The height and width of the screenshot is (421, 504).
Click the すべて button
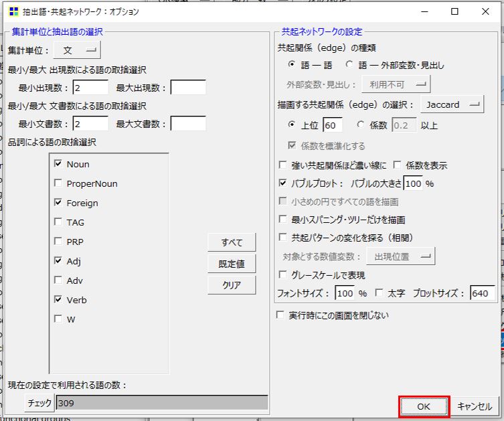232,242
